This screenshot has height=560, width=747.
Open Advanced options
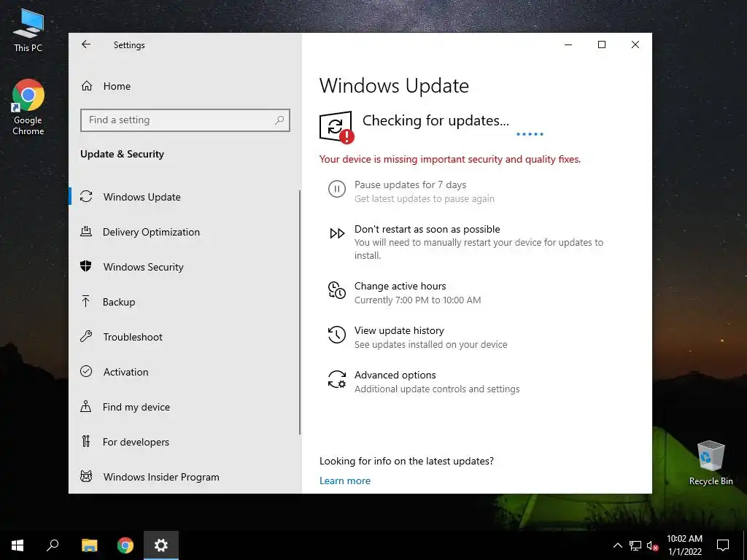coord(395,375)
